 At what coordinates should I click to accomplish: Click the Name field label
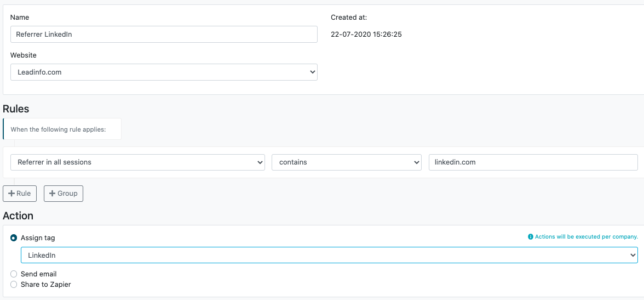point(19,18)
